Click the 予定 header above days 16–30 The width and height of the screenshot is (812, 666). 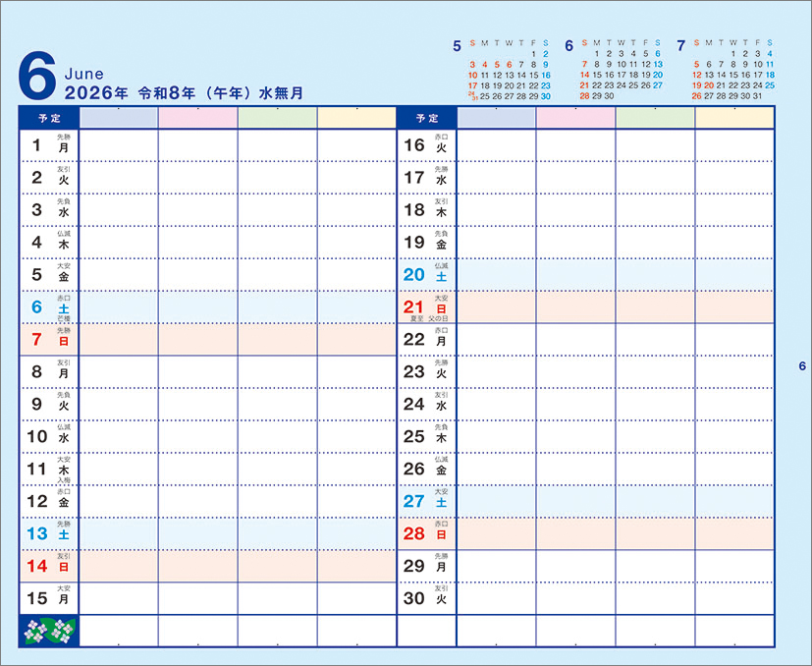point(427,118)
